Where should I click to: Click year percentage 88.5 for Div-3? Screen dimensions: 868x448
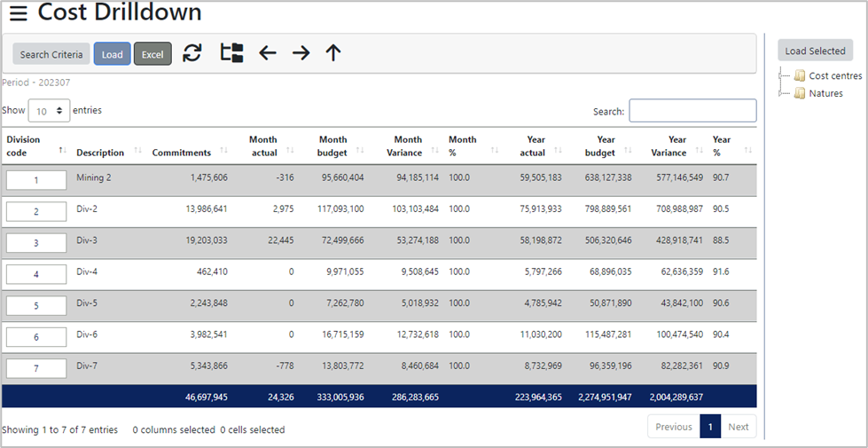(721, 240)
